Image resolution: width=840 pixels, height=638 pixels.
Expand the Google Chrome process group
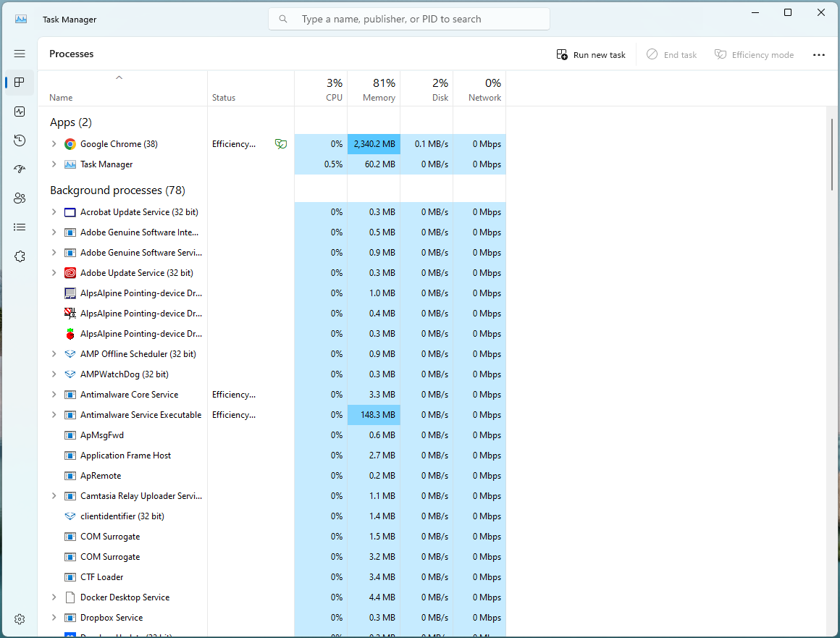(x=54, y=143)
